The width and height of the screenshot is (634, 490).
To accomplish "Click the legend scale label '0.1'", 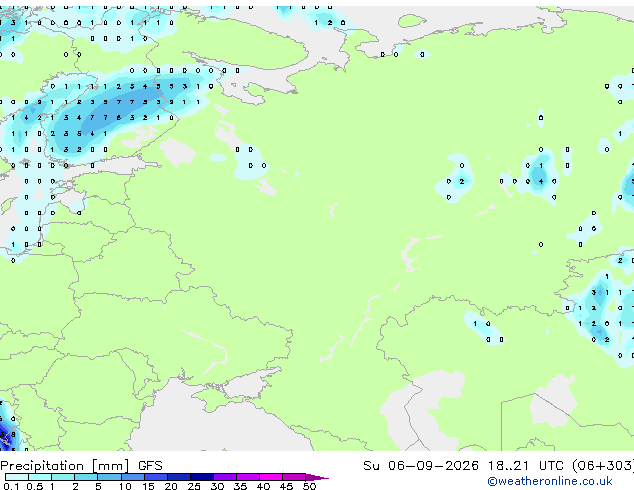I will (11, 486).
